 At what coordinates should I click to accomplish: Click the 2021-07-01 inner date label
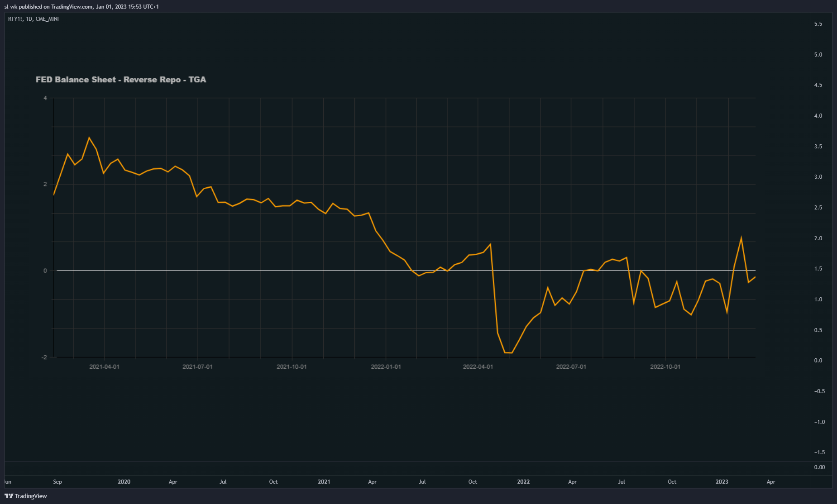pos(197,366)
